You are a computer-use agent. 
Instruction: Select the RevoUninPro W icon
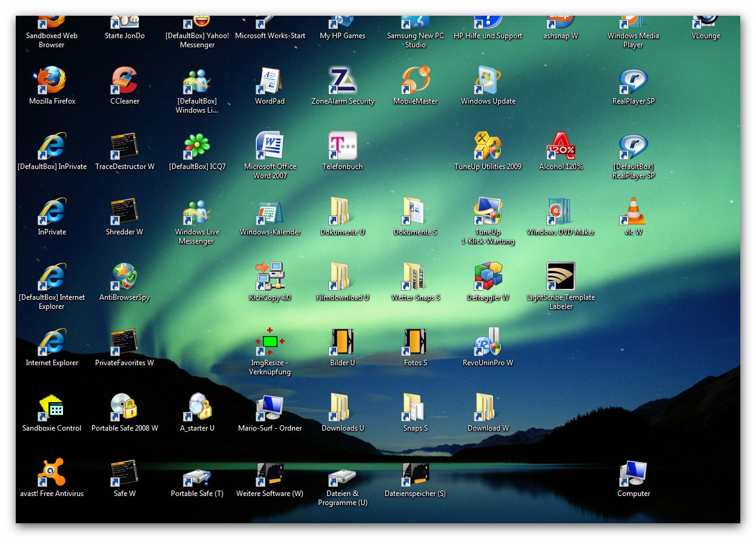pos(488,343)
